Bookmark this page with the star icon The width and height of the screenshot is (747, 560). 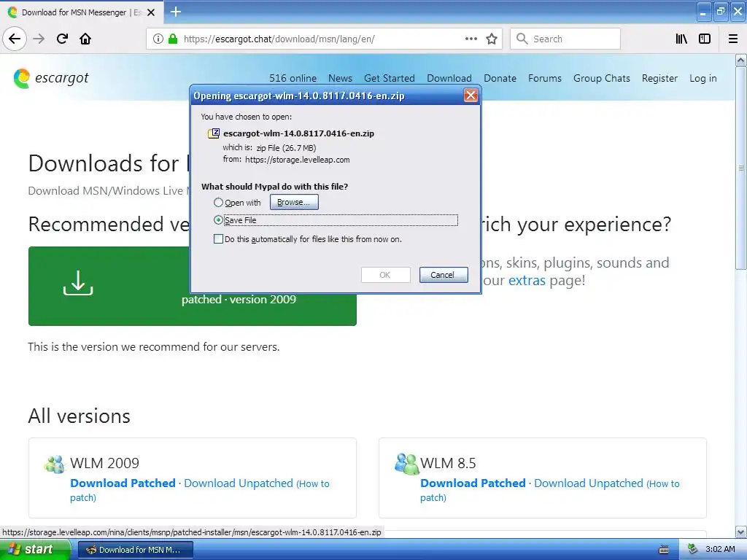tap(492, 39)
